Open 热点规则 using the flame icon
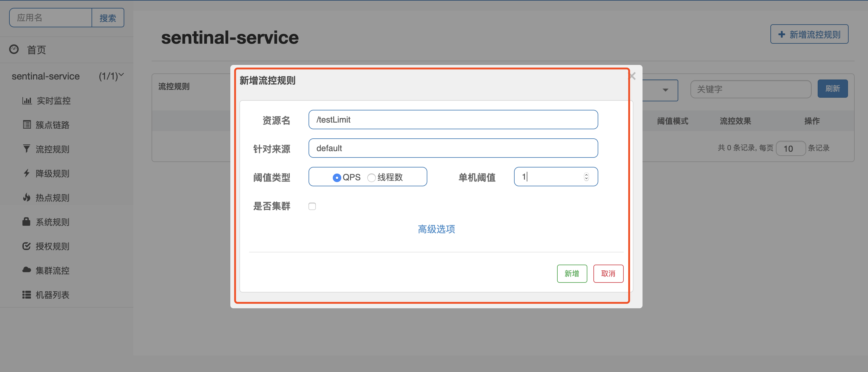 tap(27, 197)
